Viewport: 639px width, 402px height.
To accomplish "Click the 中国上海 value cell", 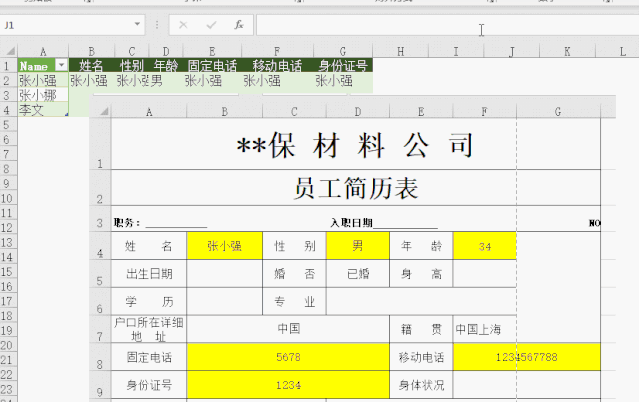I will tap(485, 329).
